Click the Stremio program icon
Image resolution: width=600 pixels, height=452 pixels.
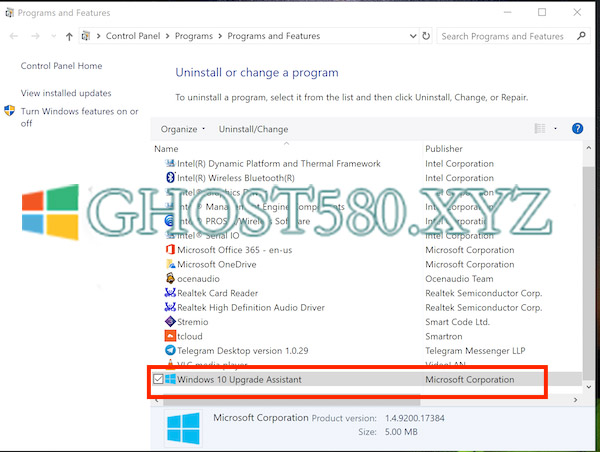click(x=170, y=321)
